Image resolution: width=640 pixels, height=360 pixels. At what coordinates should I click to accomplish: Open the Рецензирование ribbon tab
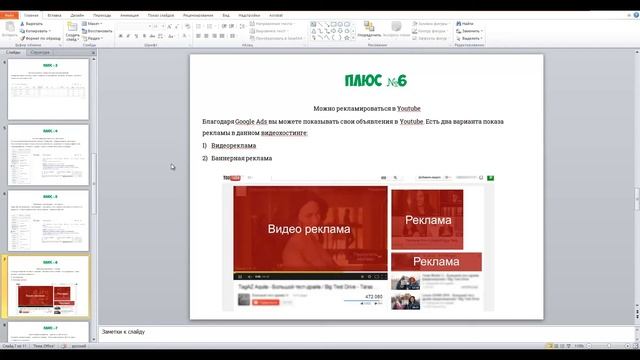coord(198,15)
